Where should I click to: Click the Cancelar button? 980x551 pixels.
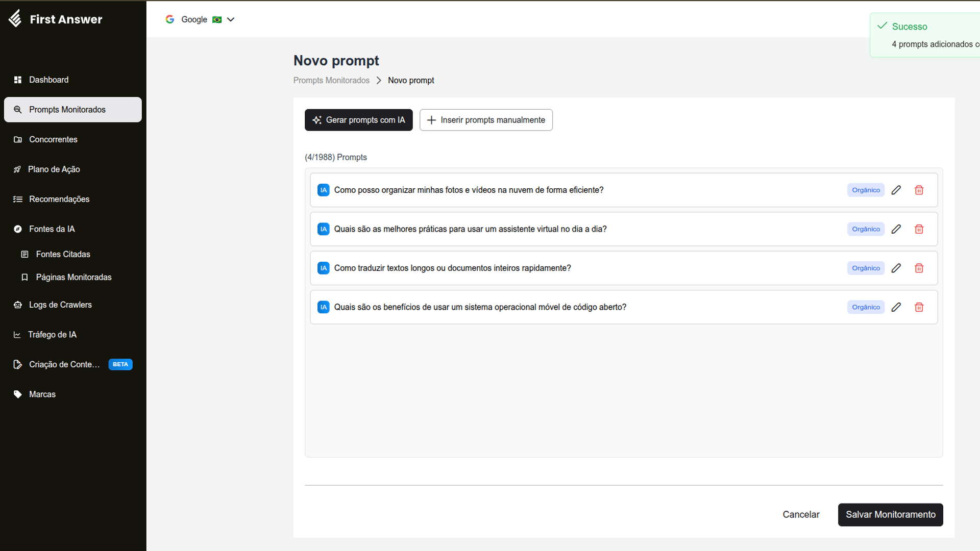coord(801,515)
